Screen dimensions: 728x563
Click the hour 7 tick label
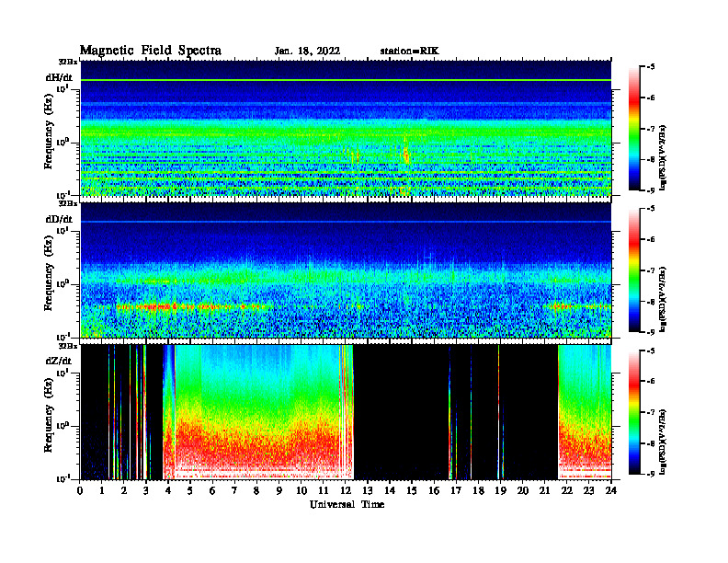point(234,491)
